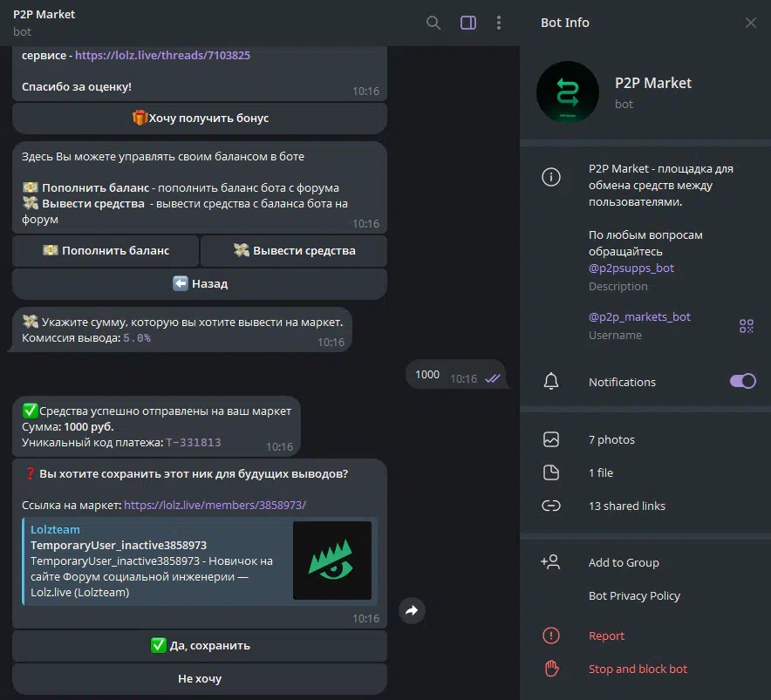Open Bot Privacy Policy
Viewport: 771px width, 700px height.
coord(634,595)
